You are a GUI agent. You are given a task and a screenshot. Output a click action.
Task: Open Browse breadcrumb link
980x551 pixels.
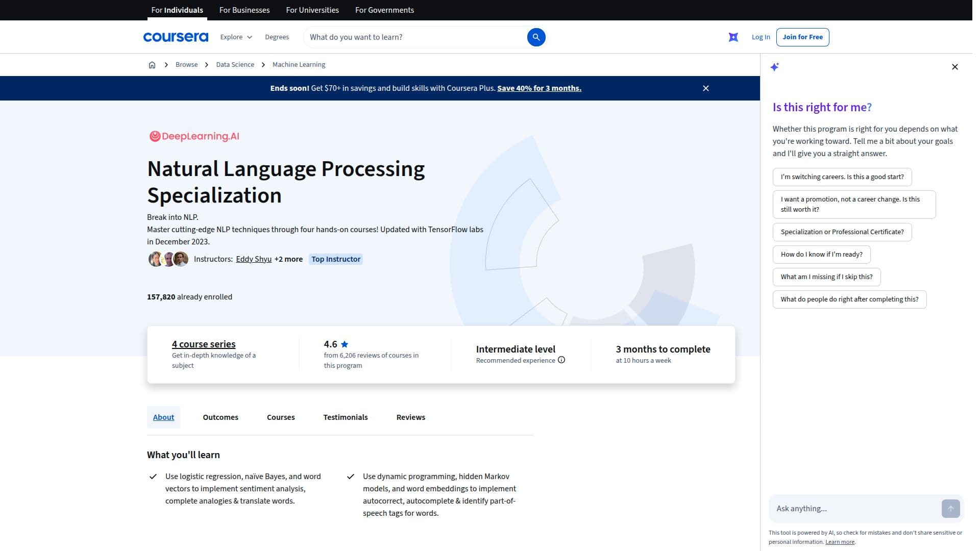pos(188,65)
